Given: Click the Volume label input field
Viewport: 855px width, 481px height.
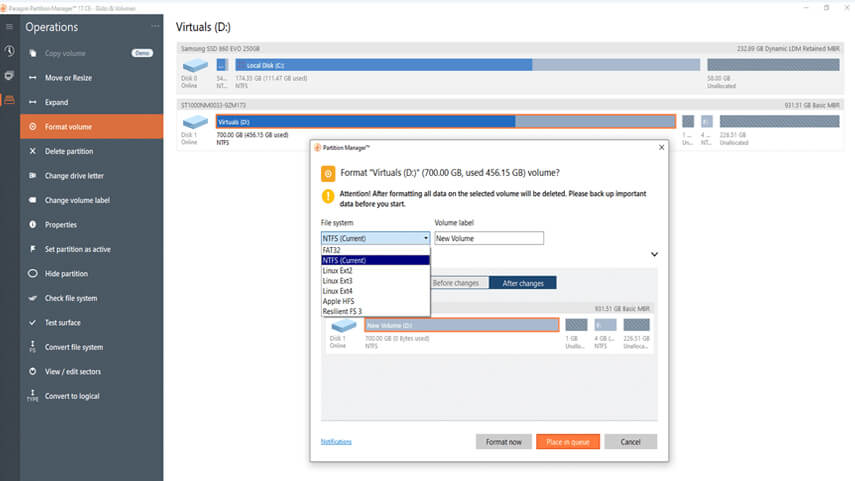Looking at the screenshot, I should click(489, 238).
